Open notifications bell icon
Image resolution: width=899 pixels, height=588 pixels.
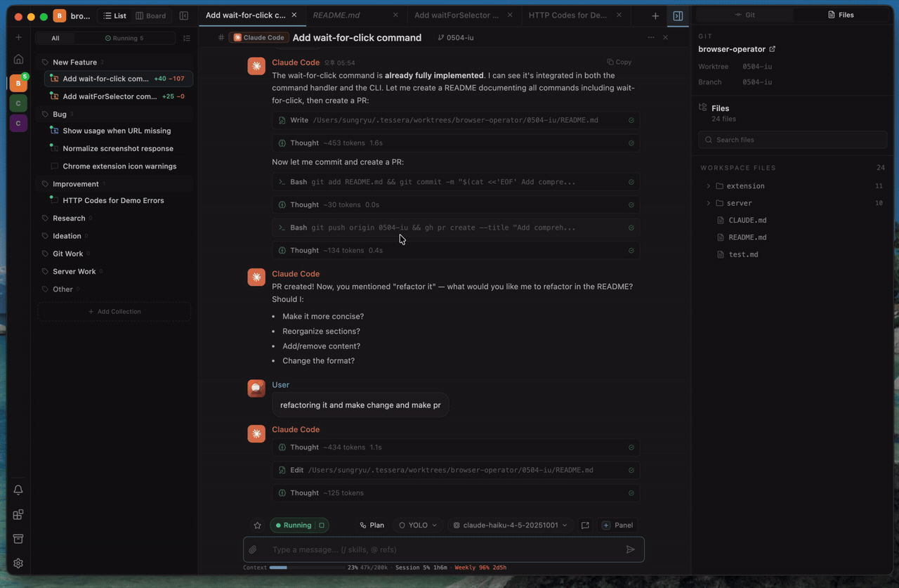18,490
